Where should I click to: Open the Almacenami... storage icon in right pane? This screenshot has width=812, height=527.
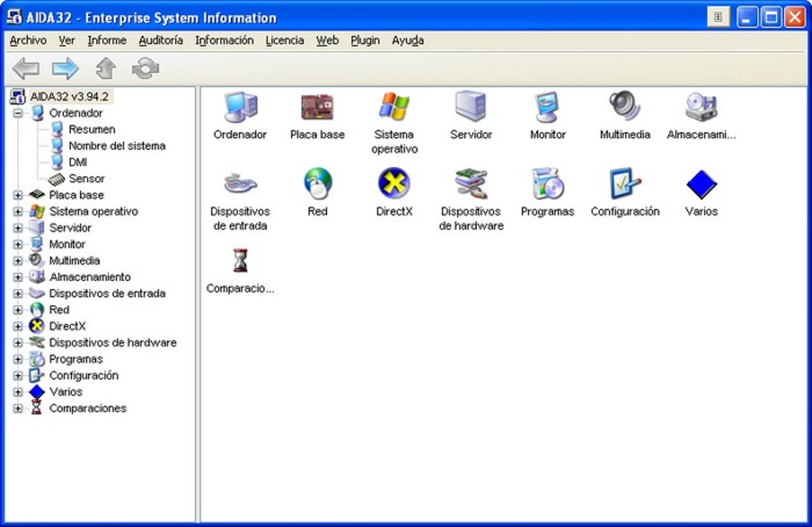(701, 107)
